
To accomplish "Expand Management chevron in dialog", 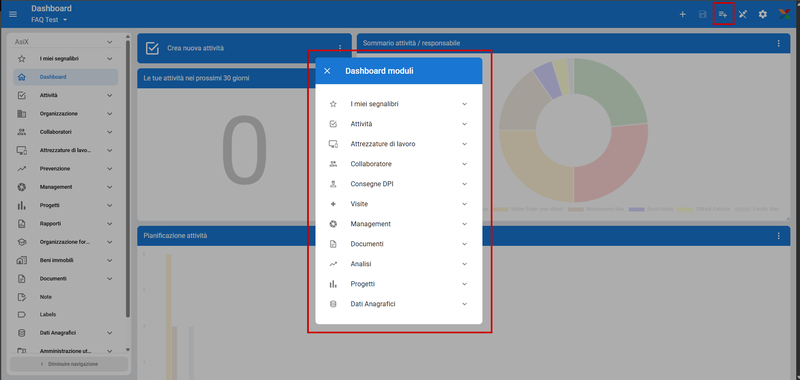I will [464, 224].
